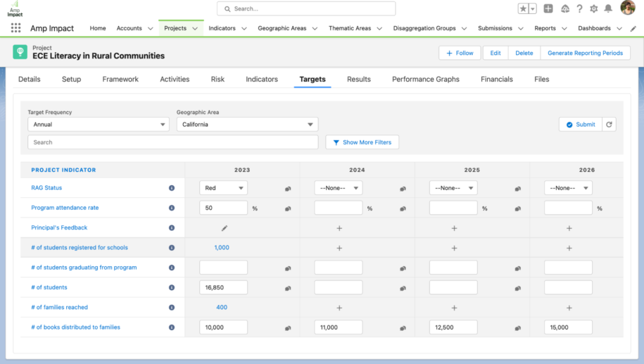The image size is (644, 364).
Task: Click the Favorites star icon
Action: click(523, 8)
